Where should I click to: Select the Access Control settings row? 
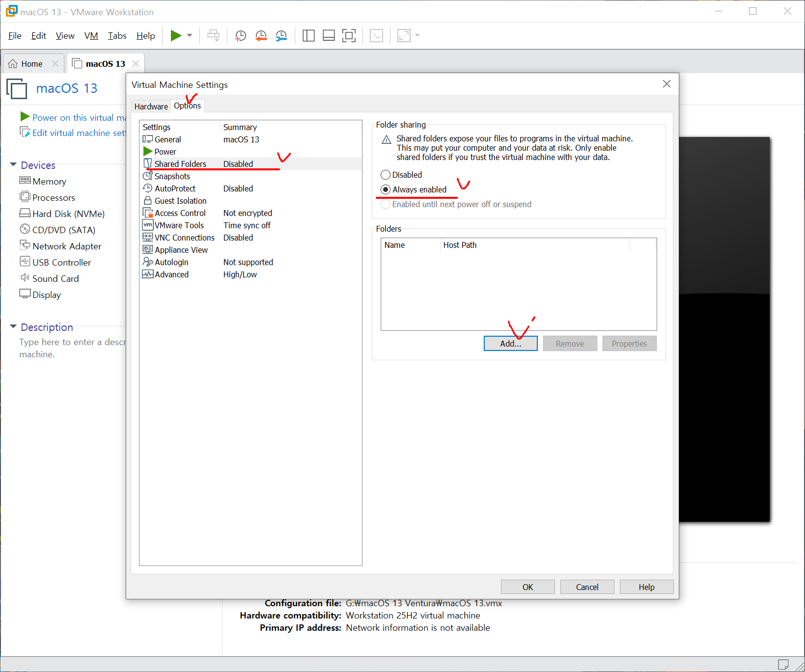point(250,213)
